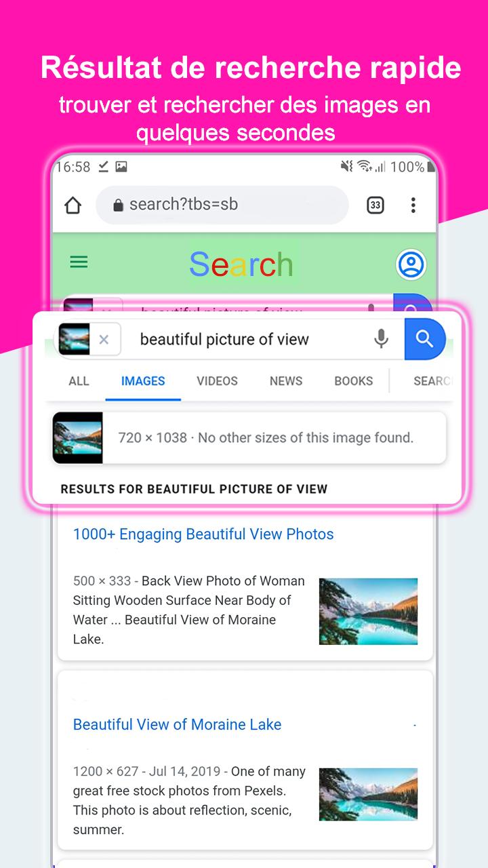Screen dimensions: 488x868
Task: Tap the search?tbs=sb address bar
Action: (222, 205)
